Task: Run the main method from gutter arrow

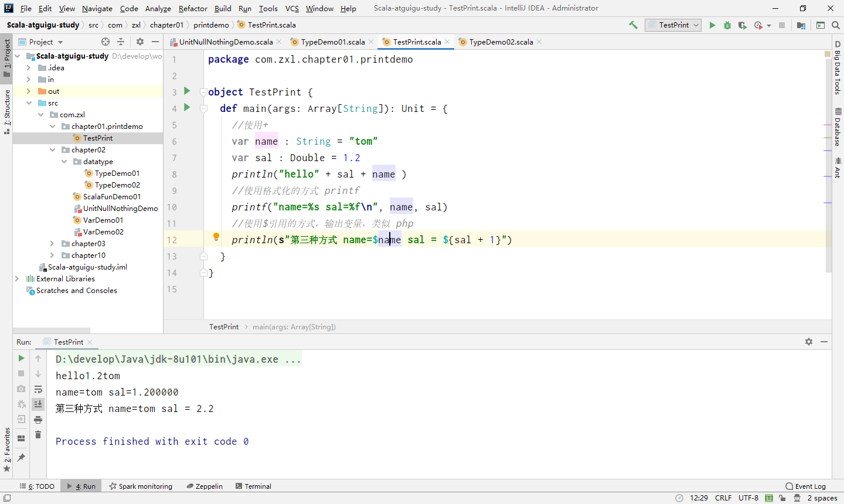Action: tap(187, 107)
